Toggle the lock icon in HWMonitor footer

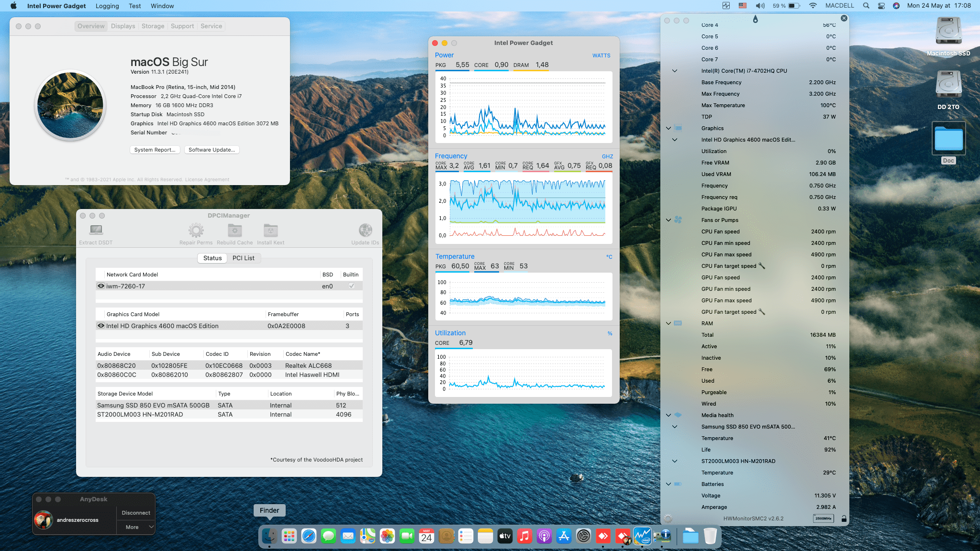(844, 518)
